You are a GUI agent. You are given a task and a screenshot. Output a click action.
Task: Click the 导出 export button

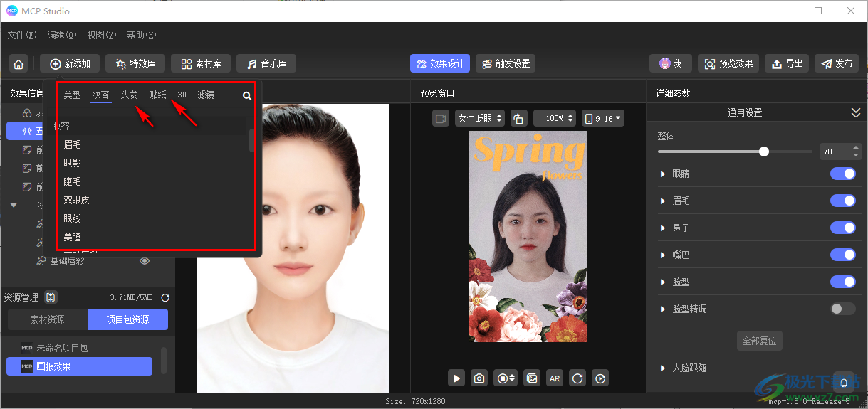[787, 64]
